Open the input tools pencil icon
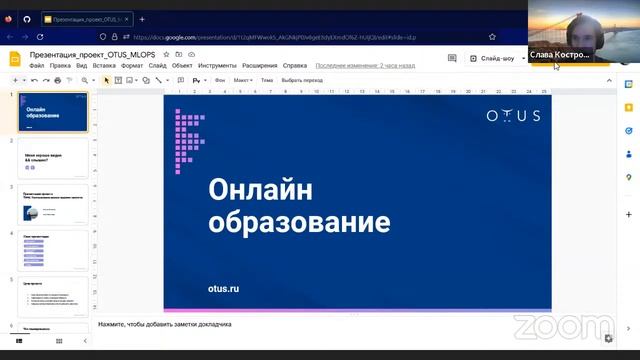Screen dimensions: 640x360 click(196, 80)
